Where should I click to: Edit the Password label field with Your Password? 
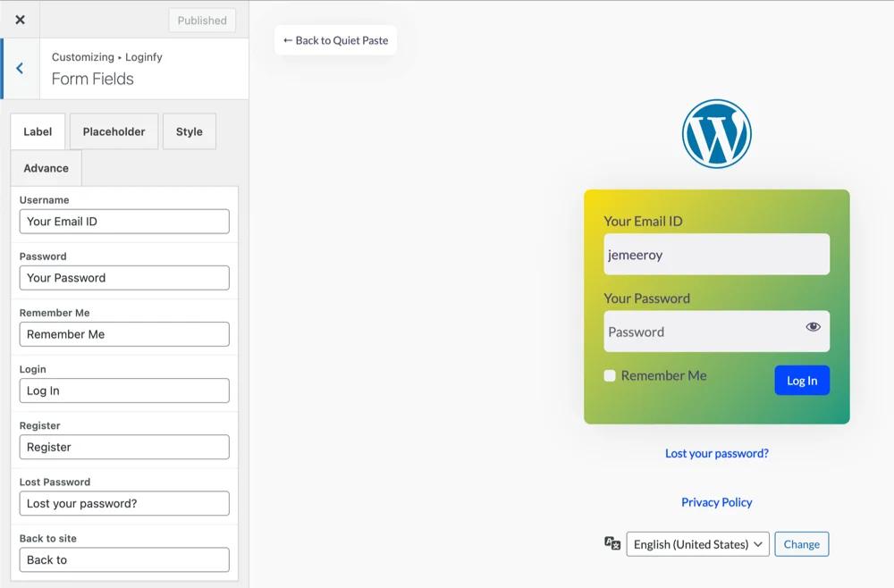coord(124,278)
